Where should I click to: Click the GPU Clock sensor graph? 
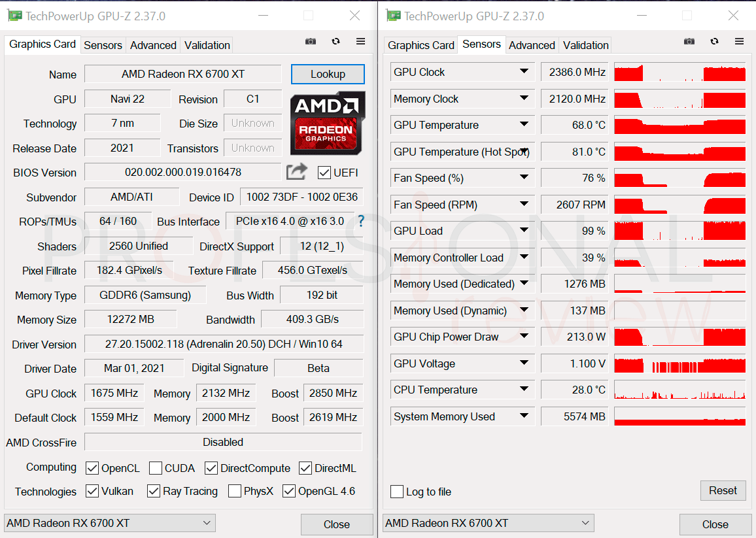[x=680, y=72]
